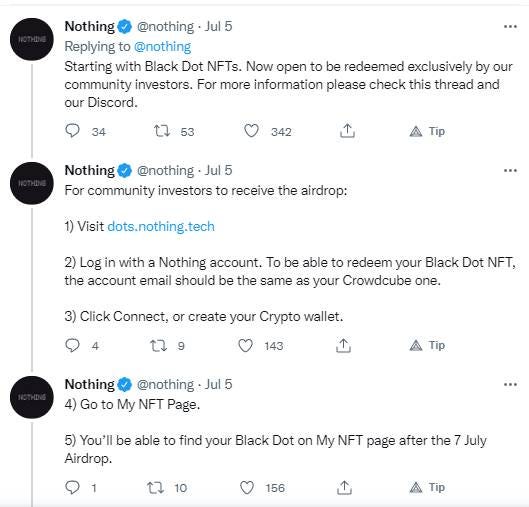Reply to the Black Dot NFTs tweet
The height and width of the screenshot is (507, 529).
[x=72, y=131]
